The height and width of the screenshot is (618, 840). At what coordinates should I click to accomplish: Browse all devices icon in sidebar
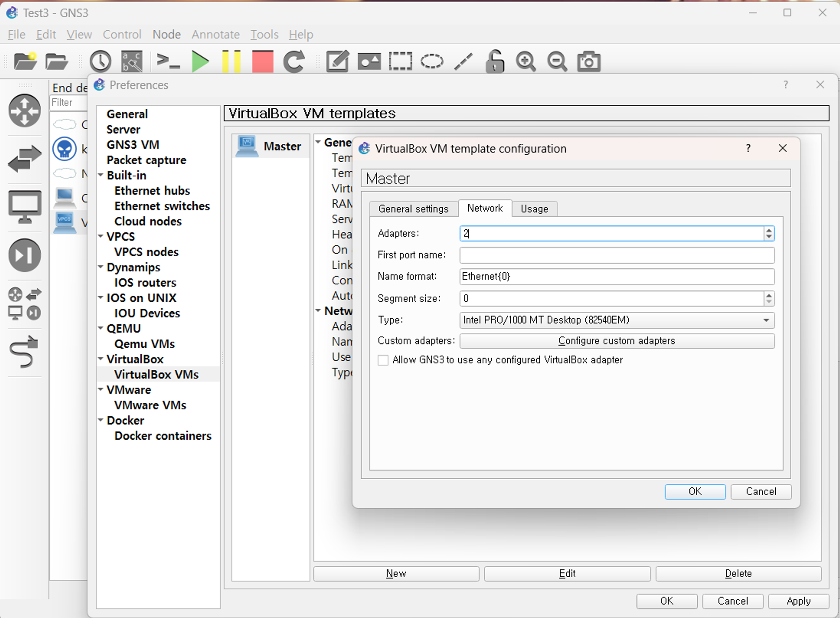25,304
